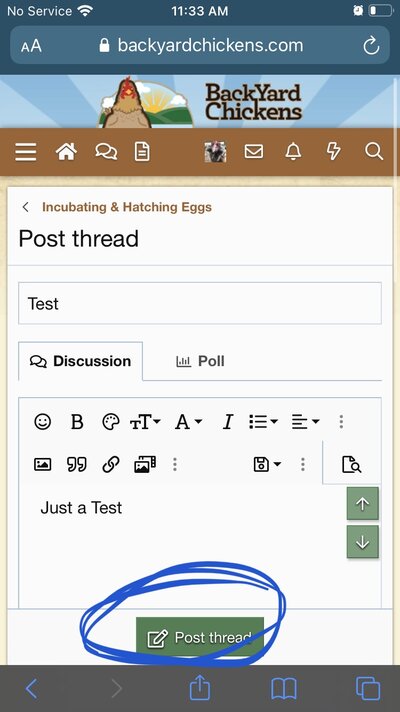Open the save draft dropdown
The width and height of the screenshot is (400, 712).
click(267, 464)
